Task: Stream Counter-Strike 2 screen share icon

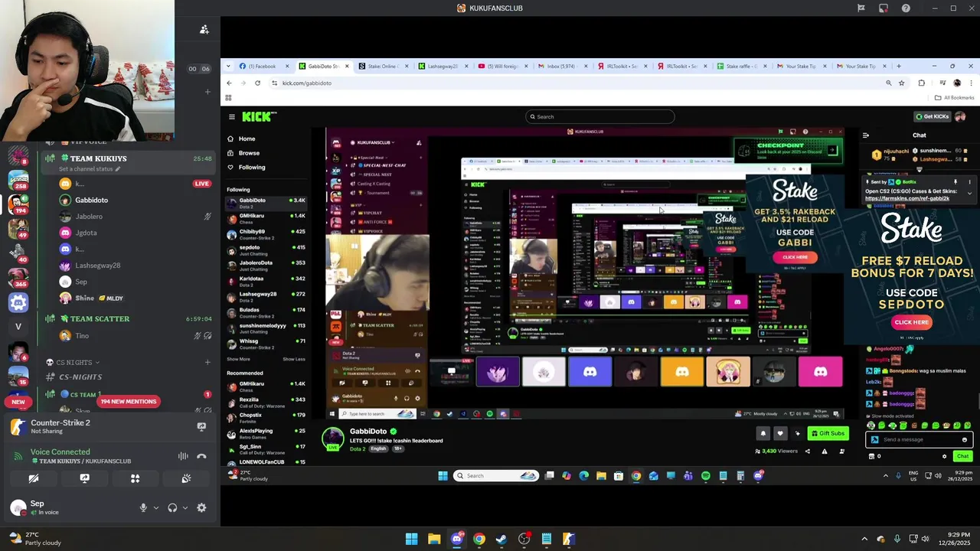Action: click(x=201, y=427)
